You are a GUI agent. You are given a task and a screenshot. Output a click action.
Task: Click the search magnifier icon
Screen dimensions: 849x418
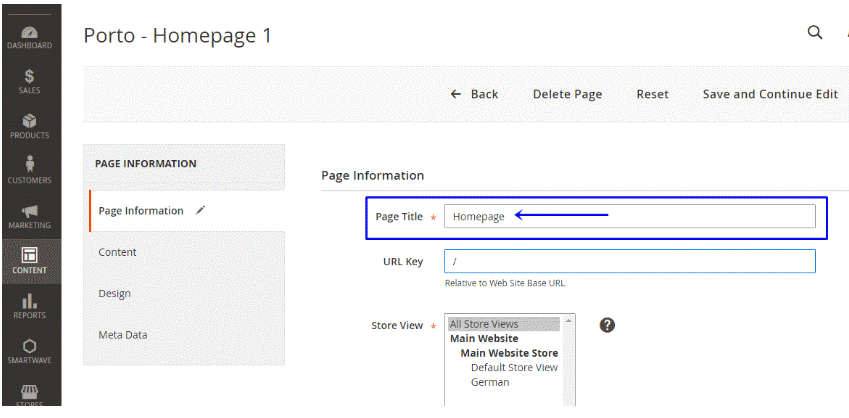[814, 32]
